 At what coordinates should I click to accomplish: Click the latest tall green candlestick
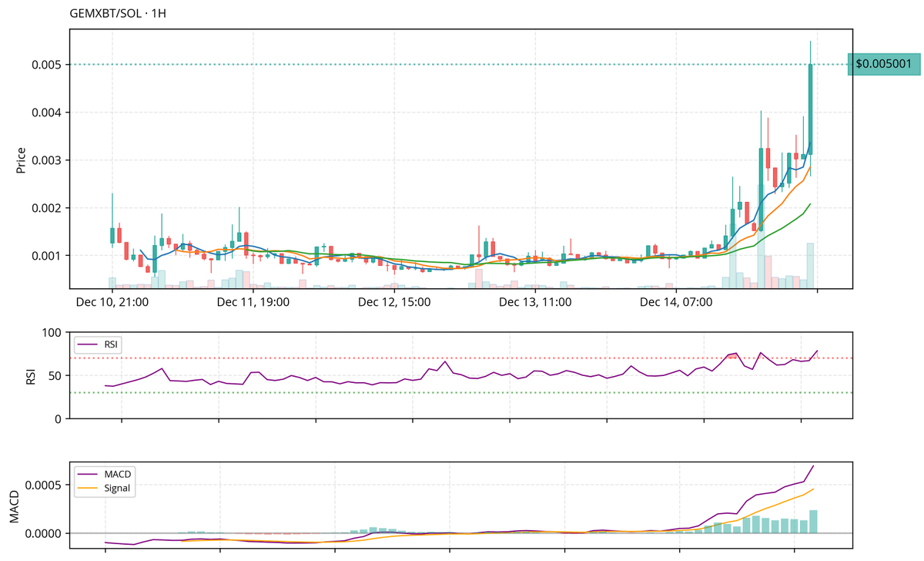(x=810, y=109)
